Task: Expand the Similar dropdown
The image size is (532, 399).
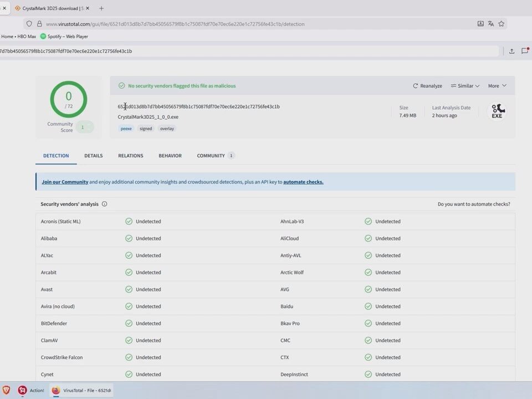Action: coord(465,86)
